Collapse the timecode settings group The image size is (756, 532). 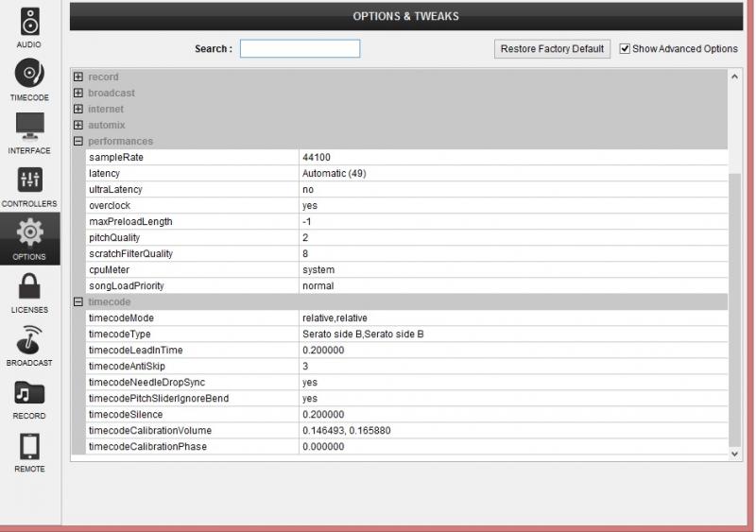tap(78, 302)
